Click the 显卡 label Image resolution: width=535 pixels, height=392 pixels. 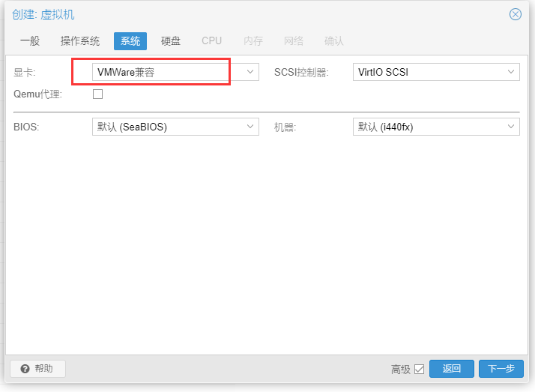coord(25,72)
